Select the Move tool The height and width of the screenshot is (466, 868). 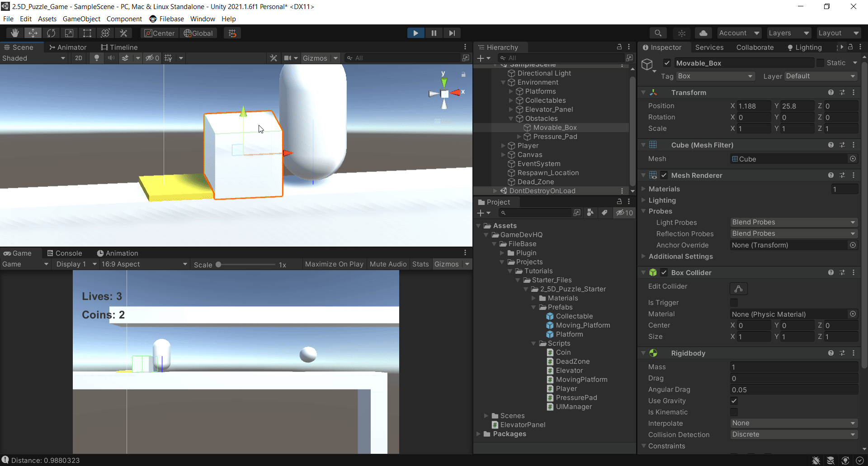click(x=33, y=33)
